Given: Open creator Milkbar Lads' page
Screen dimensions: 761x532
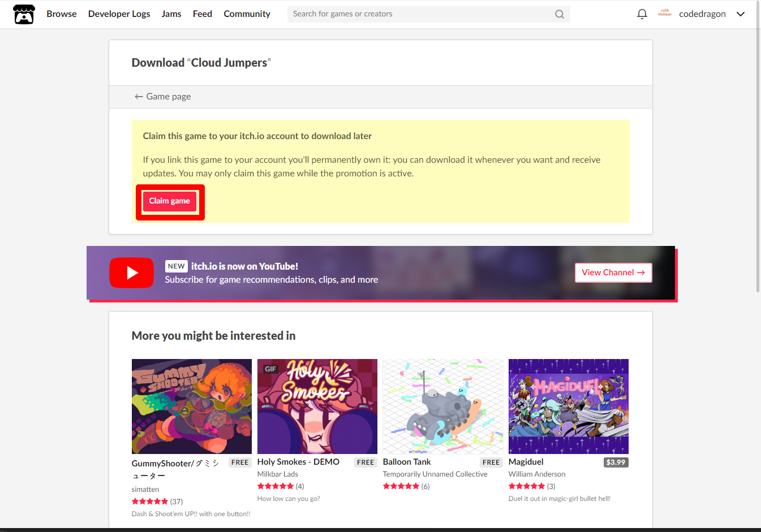Looking at the screenshot, I should tap(278, 474).
